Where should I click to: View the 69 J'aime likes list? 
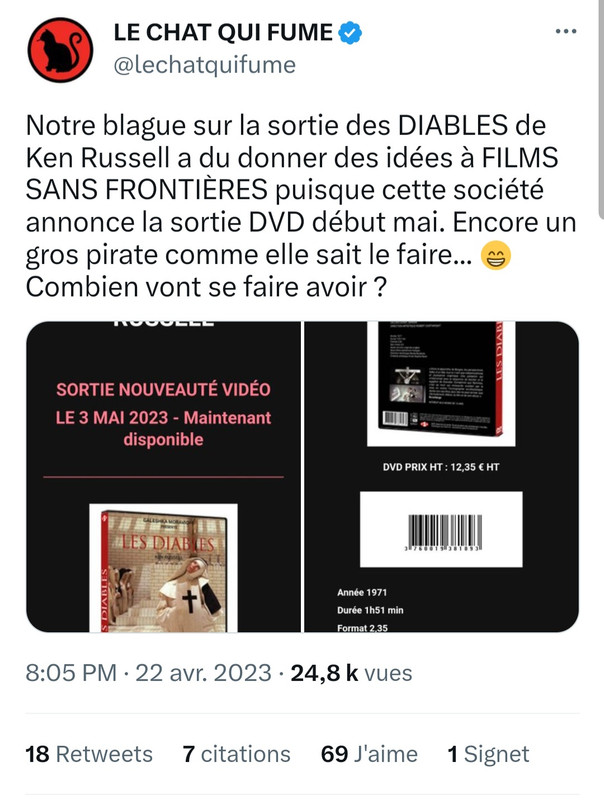point(369,754)
